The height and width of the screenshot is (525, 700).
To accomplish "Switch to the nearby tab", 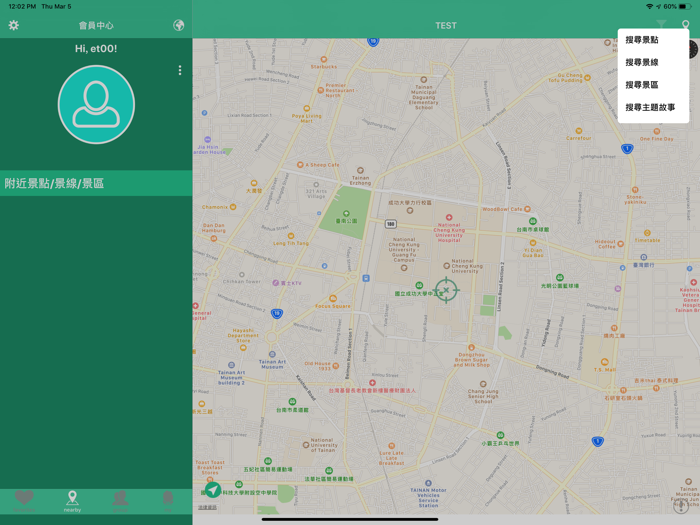I will [x=72, y=500].
